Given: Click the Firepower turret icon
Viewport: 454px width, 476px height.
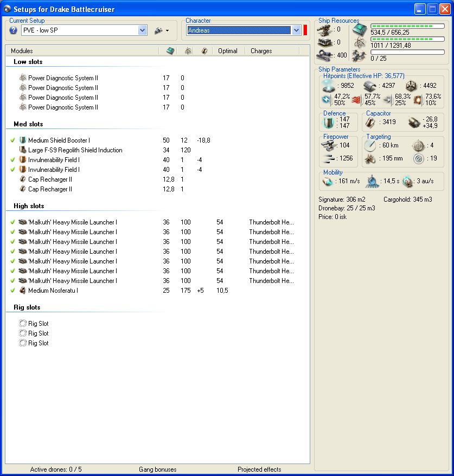Looking at the screenshot, I should coord(328,145).
